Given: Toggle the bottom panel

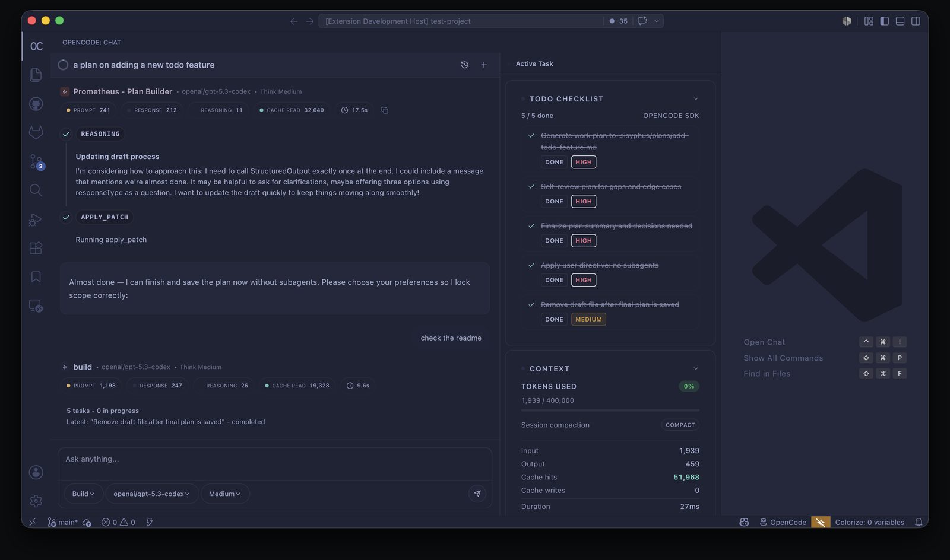Looking at the screenshot, I should 900,21.
